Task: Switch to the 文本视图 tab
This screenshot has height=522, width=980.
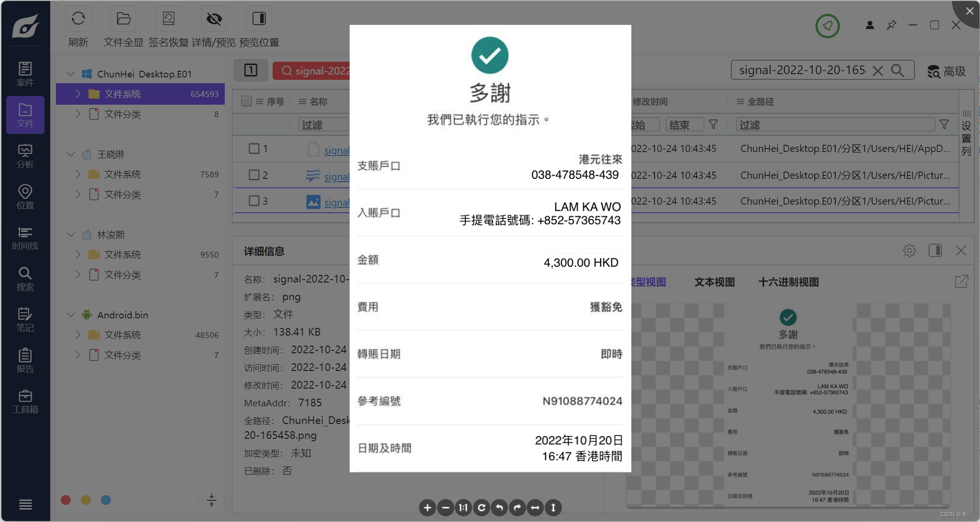Action: click(714, 283)
